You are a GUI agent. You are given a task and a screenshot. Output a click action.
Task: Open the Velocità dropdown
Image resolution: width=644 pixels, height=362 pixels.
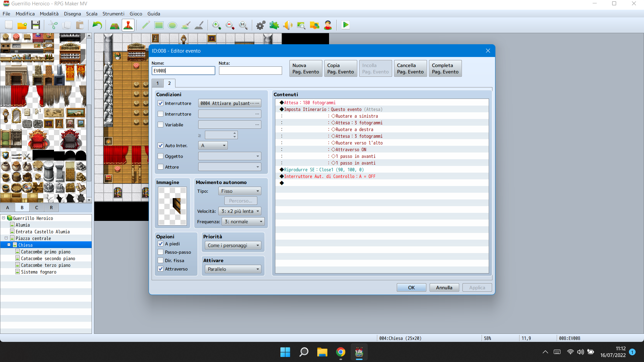pos(239,211)
